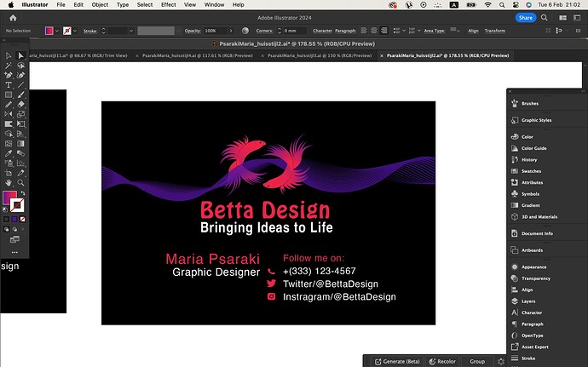Image resolution: width=588 pixels, height=367 pixels.
Task: Select the Gradient tool
Action: [20, 143]
